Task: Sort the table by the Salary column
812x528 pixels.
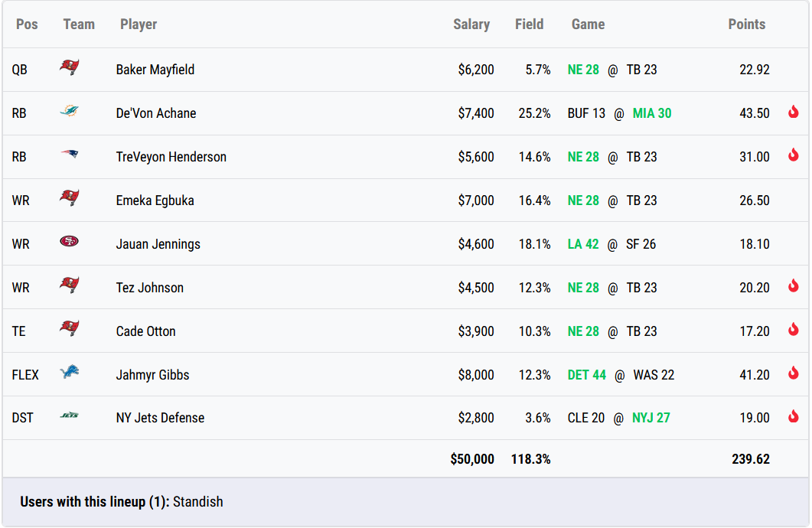Action: click(x=471, y=24)
